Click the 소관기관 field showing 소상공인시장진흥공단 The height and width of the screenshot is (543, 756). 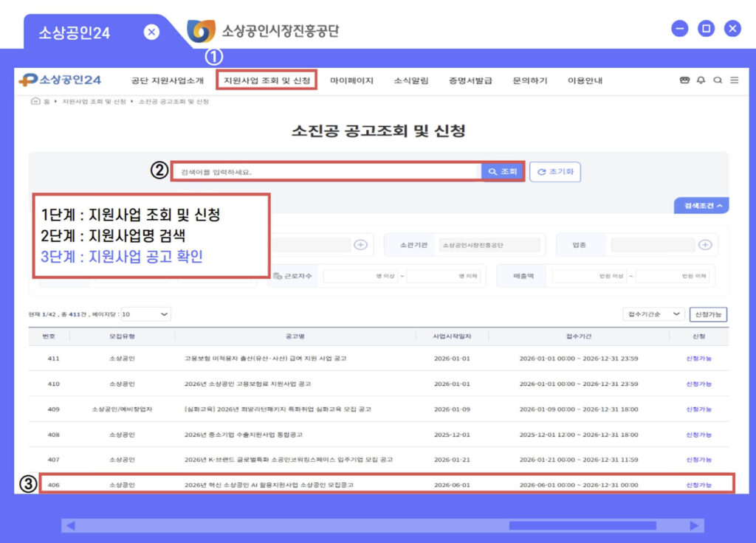(489, 245)
